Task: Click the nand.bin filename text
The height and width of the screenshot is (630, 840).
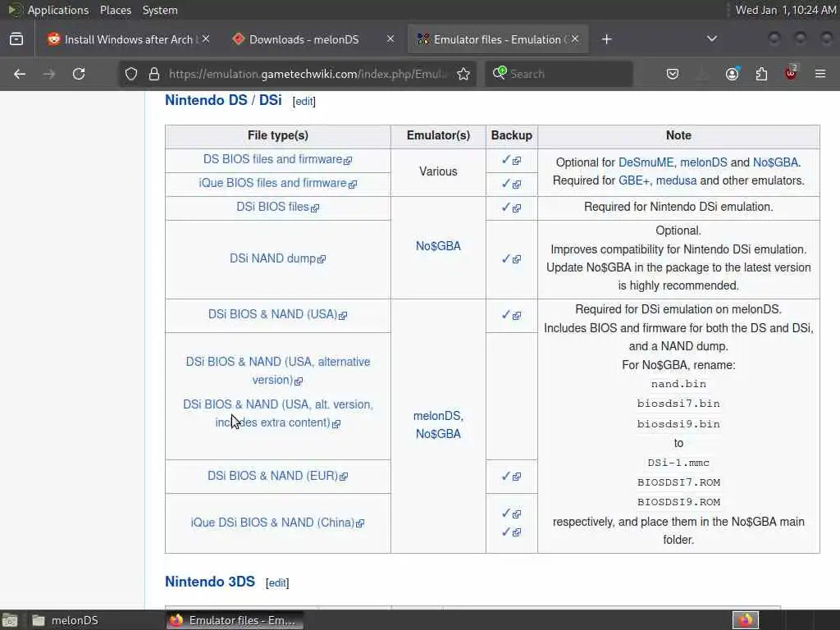Action: [678, 384]
